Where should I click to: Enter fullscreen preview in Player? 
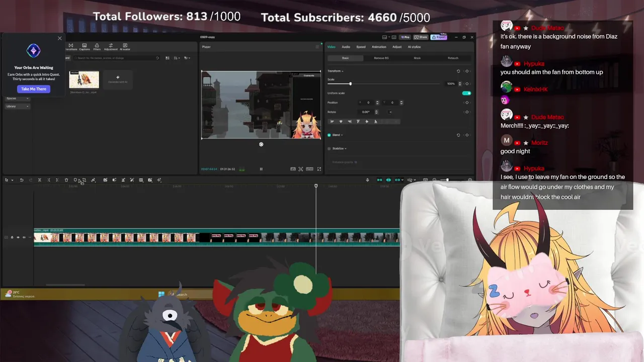coord(319,169)
